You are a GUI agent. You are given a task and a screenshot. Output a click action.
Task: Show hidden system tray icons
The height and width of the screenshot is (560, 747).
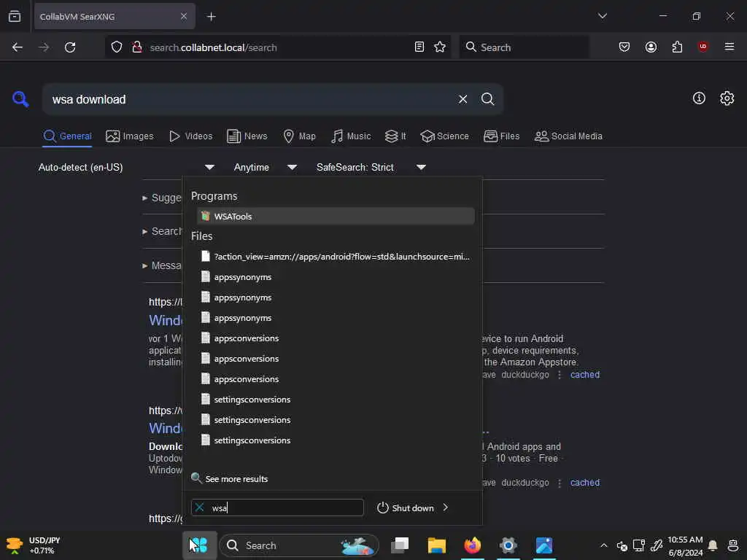tap(603, 545)
